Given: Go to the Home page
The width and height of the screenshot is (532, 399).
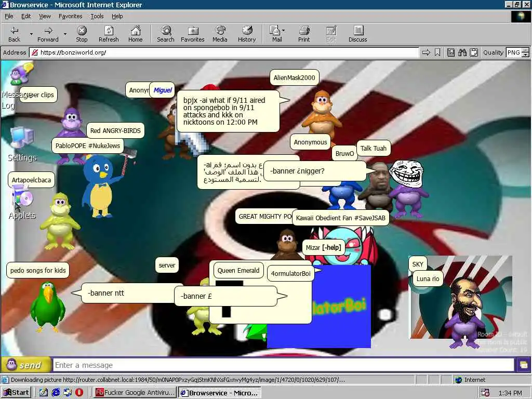Looking at the screenshot, I should click(x=136, y=34).
